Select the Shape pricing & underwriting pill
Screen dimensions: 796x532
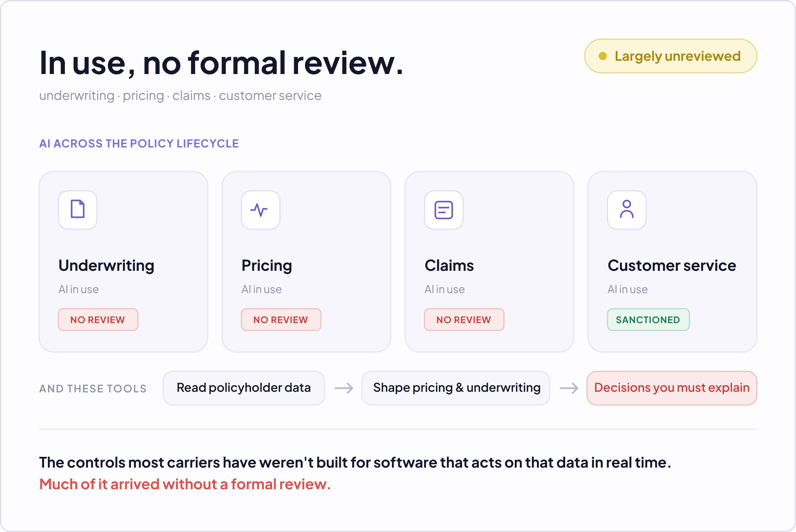click(x=456, y=388)
